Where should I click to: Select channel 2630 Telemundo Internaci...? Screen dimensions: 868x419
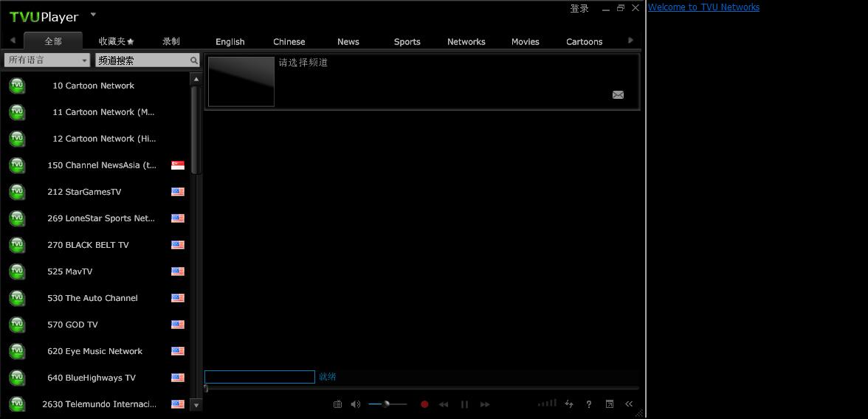pyautogui.click(x=95, y=404)
